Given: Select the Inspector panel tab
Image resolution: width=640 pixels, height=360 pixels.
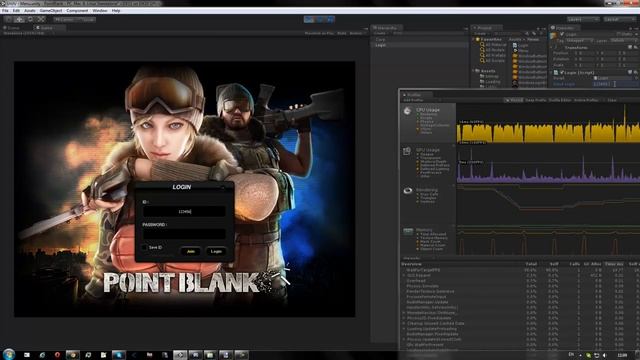Looking at the screenshot, I should click(x=565, y=28).
